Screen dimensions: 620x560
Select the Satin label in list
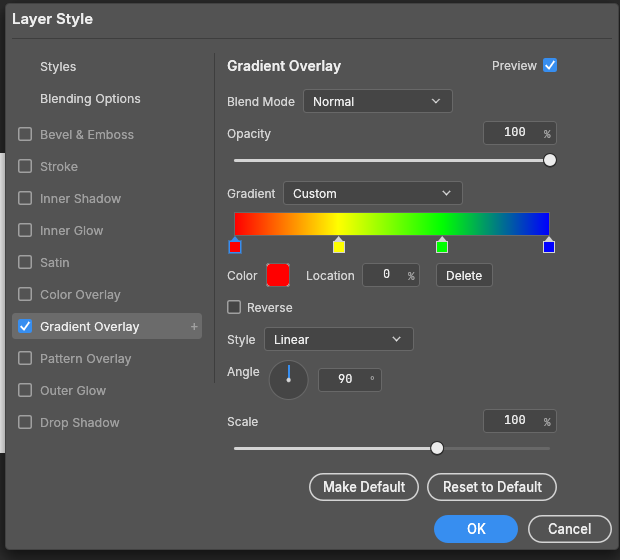55,263
